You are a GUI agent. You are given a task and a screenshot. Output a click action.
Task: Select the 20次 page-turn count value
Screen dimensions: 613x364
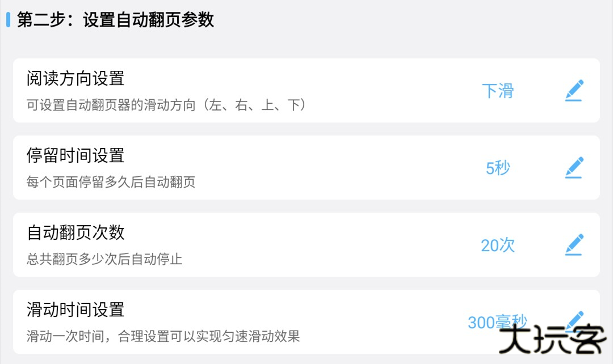coord(497,245)
